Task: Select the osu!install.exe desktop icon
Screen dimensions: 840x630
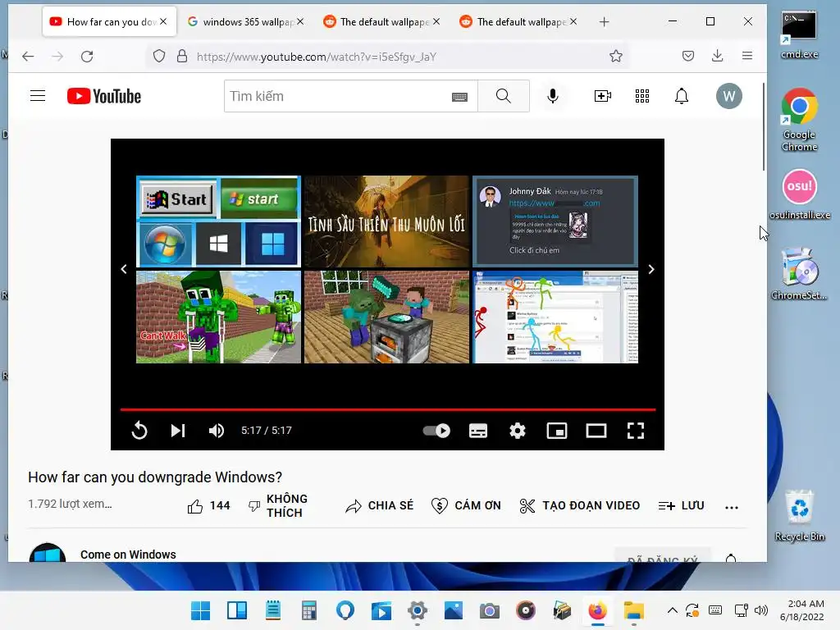Action: (800, 194)
